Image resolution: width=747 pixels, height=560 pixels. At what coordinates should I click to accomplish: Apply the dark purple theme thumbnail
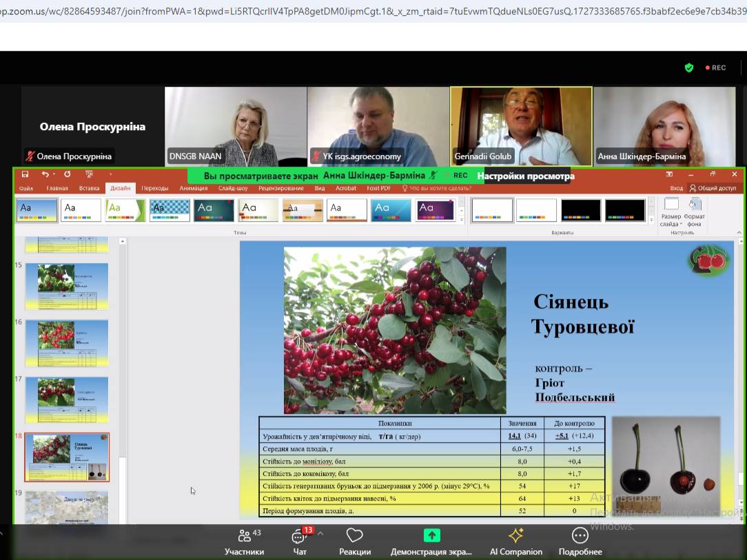pyautogui.click(x=436, y=211)
